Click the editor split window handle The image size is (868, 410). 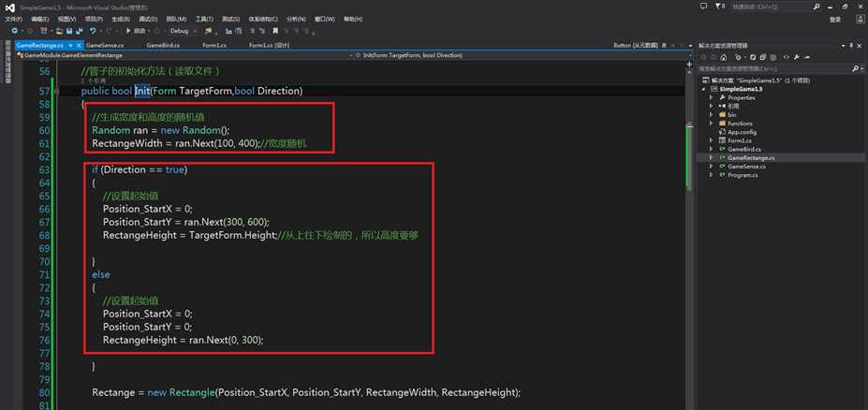(x=689, y=65)
